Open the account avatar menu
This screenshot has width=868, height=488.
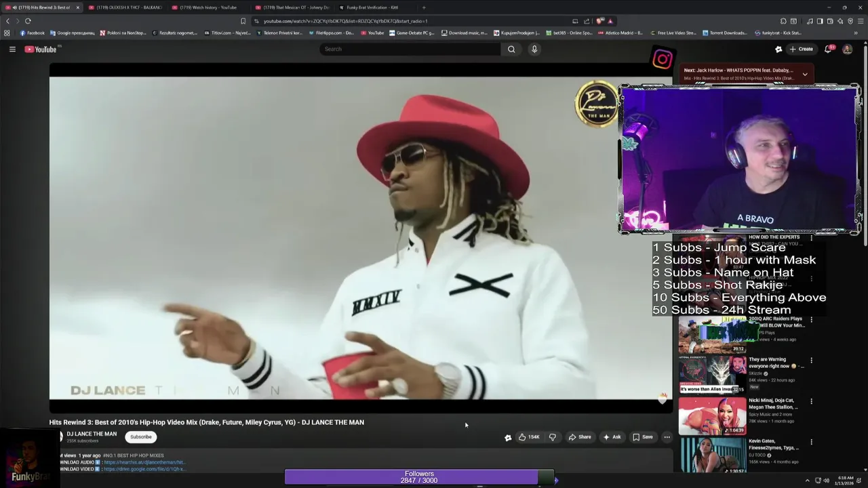coord(847,49)
